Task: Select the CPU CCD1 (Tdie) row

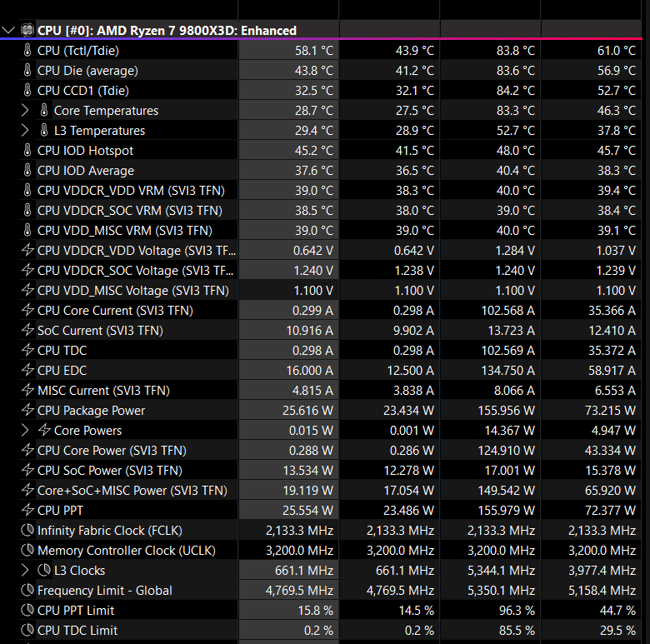Action: click(x=330, y=90)
